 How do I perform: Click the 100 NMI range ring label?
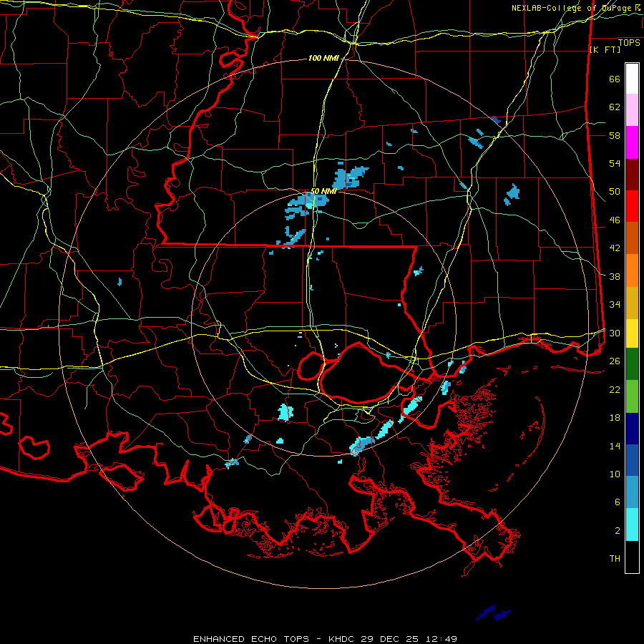[323, 59]
